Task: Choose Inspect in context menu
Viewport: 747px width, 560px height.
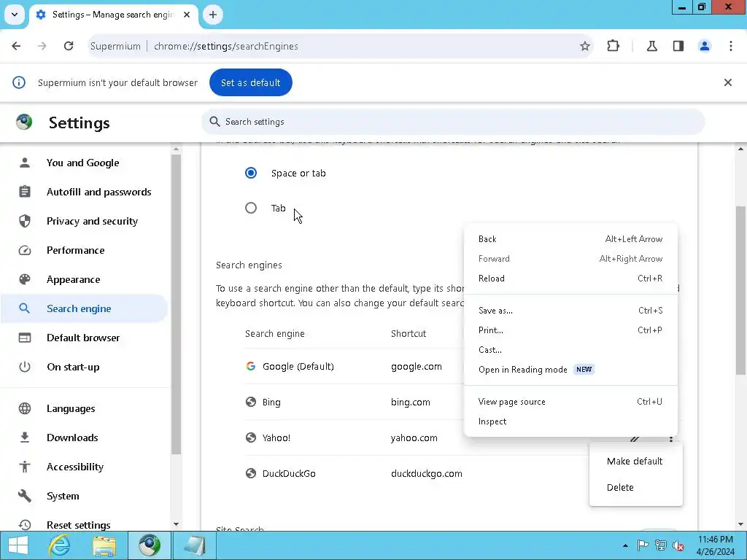Action: pos(570,421)
